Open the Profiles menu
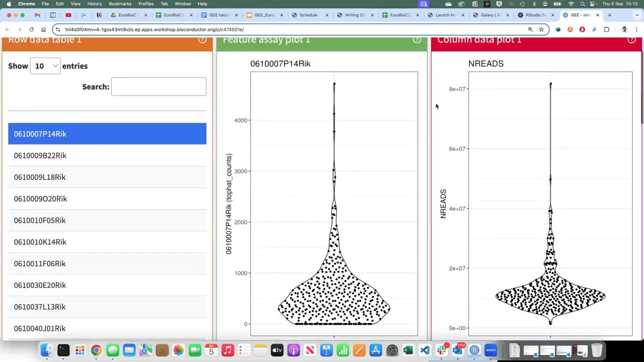The image size is (644, 362). click(146, 4)
